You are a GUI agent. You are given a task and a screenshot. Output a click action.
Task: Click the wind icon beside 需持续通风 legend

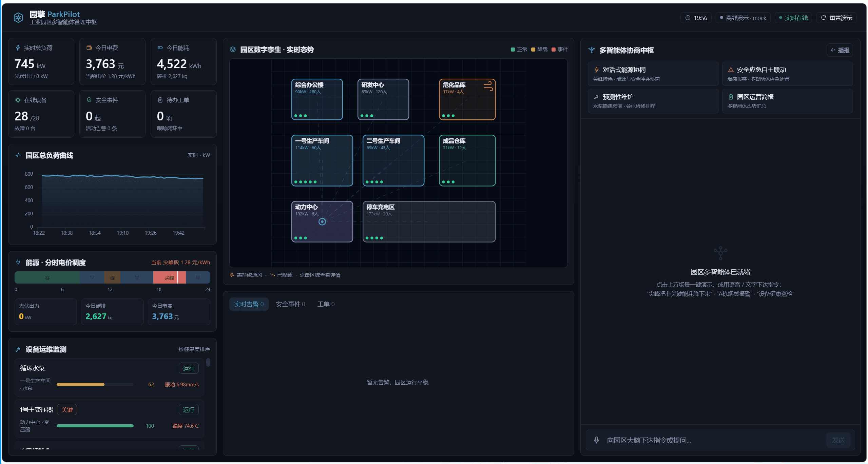232,275
